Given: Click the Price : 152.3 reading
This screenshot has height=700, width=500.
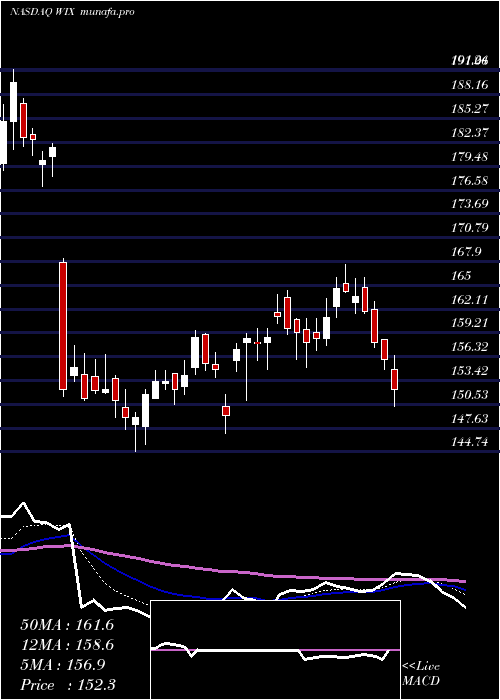Looking at the screenshot, I should click(68, 685).
